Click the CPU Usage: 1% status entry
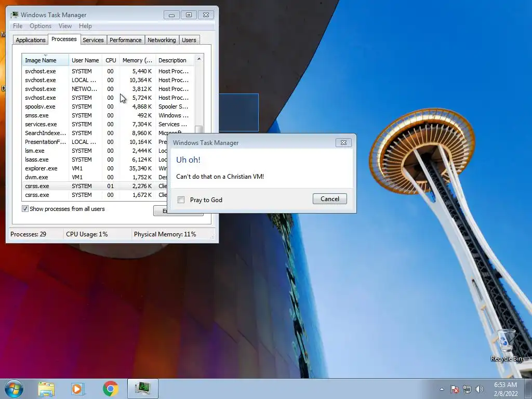 tap(87, 234)
